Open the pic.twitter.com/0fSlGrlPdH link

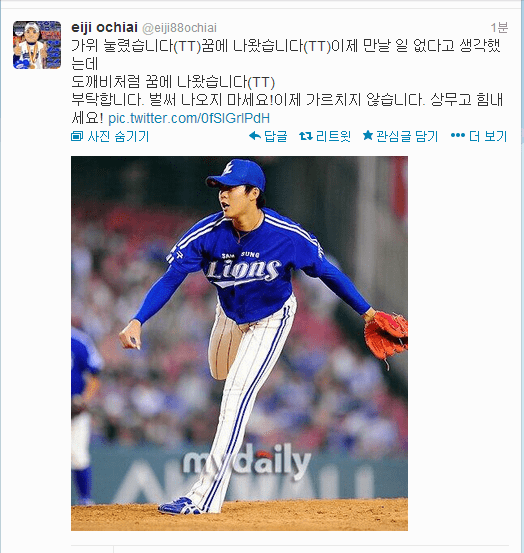189,118
